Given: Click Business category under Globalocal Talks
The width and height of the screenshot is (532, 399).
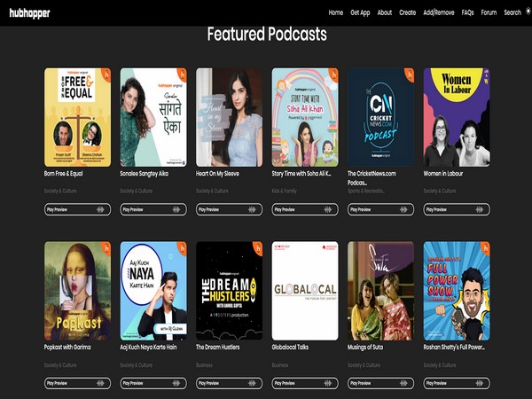Looking at the screenshot, I should pyautogui.click(x=280, y=365).
